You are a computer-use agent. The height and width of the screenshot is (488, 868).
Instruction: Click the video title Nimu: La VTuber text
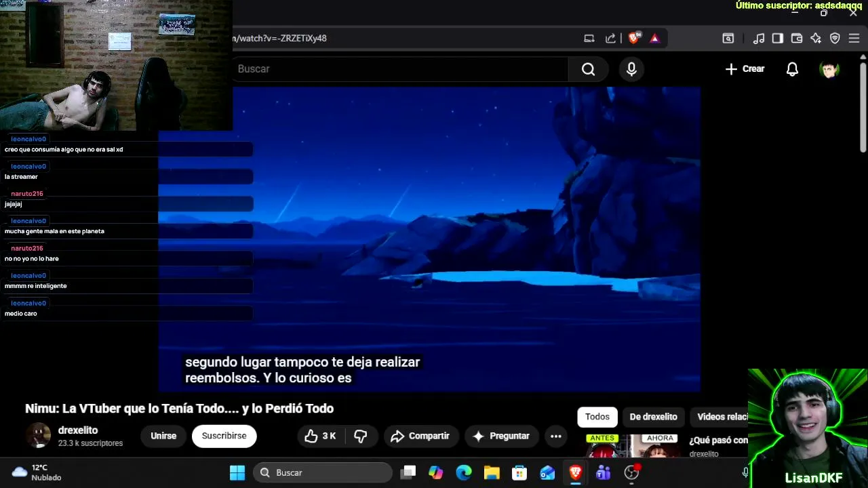click(x=179, y=409)
